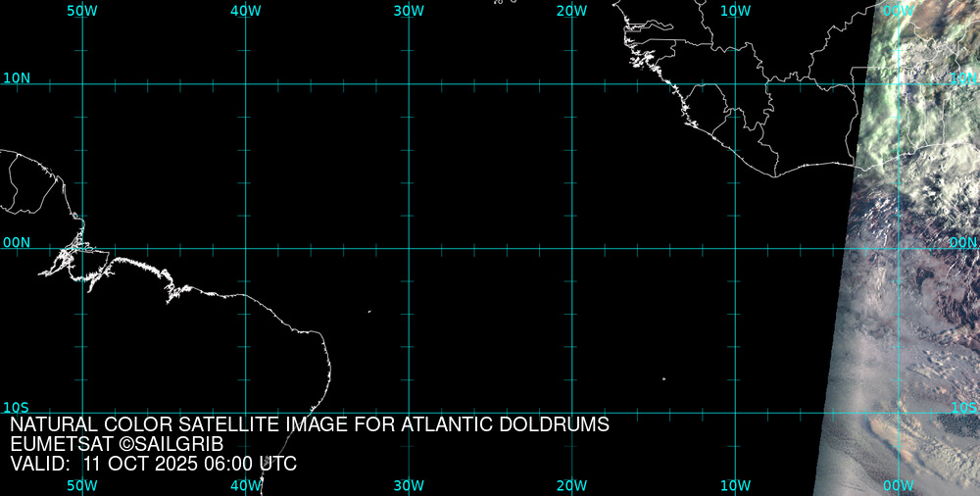Click the equator and 10W gridline intersection
Viewport: 980px width, 496px height.
pyautogui.click(x=735, y=248)
